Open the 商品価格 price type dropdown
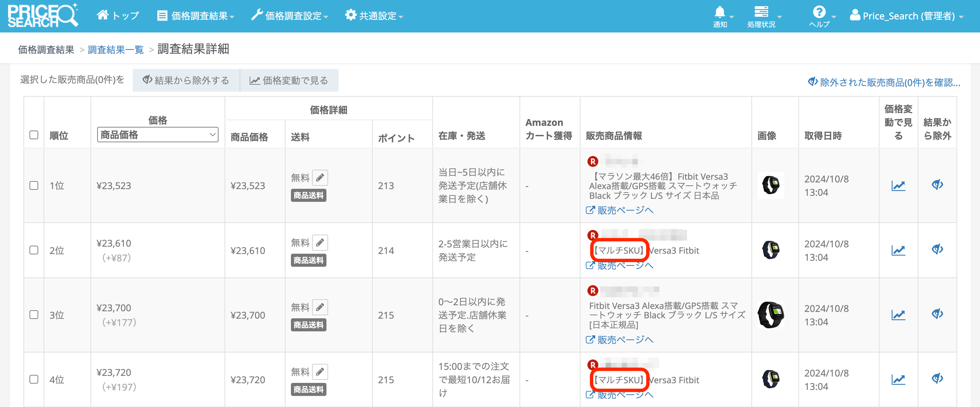Image resolution: width=980 pixels, height=407 pixels. click(158, 135)
